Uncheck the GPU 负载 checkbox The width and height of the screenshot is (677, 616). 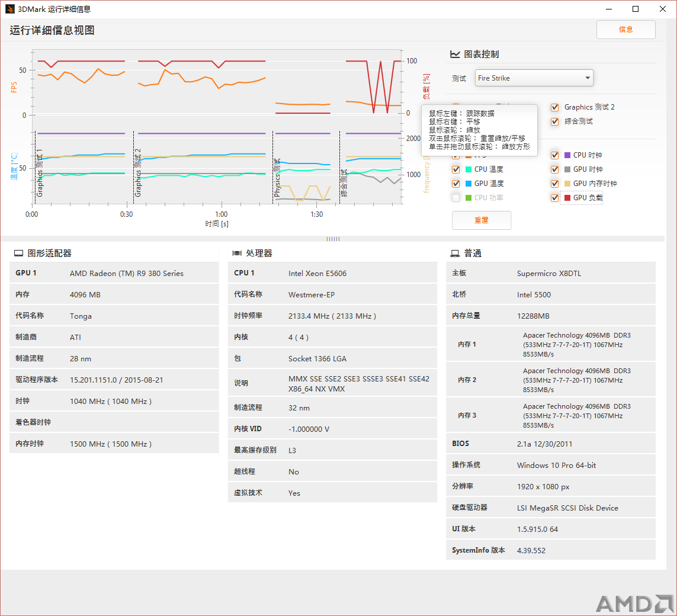tap(555, 198)
